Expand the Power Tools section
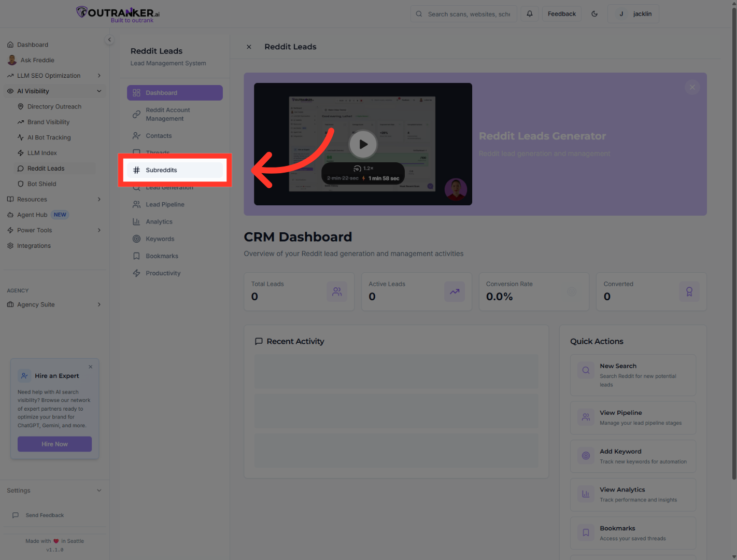This screenshot has width=737, height=560. click(x=54, y=230)
